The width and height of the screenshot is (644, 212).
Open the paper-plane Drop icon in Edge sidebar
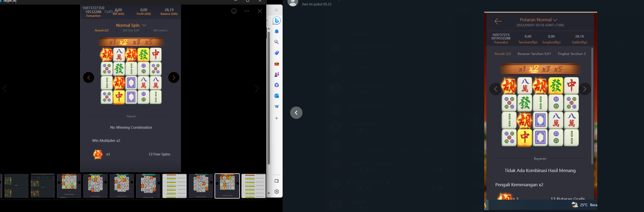tap(277, 107)
